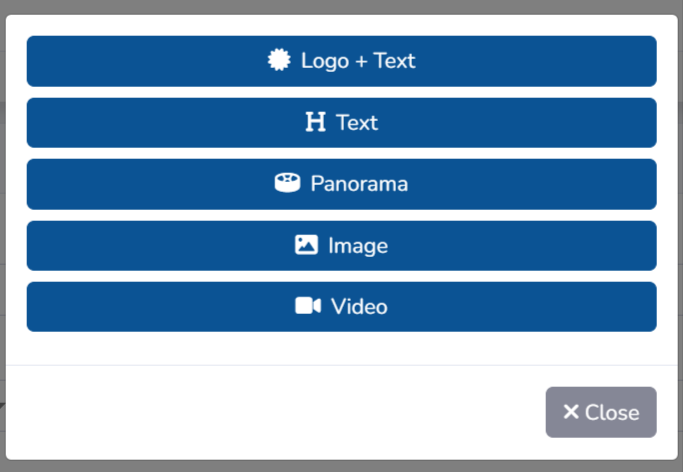Click the "Logo + Text" label text
The height and width of the screenshot is (472, 683).
(x=358, y=61)
